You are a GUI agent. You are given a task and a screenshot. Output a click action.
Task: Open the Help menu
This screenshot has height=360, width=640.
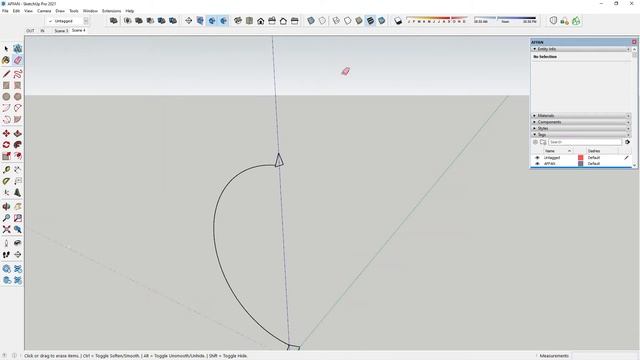pos(130,11)
